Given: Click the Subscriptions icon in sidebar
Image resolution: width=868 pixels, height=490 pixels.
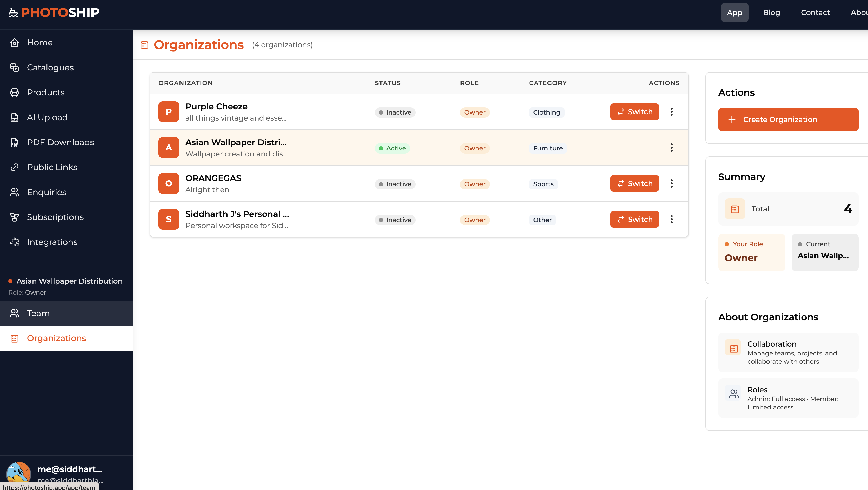Looking at the screenshot, I should 15,217.
